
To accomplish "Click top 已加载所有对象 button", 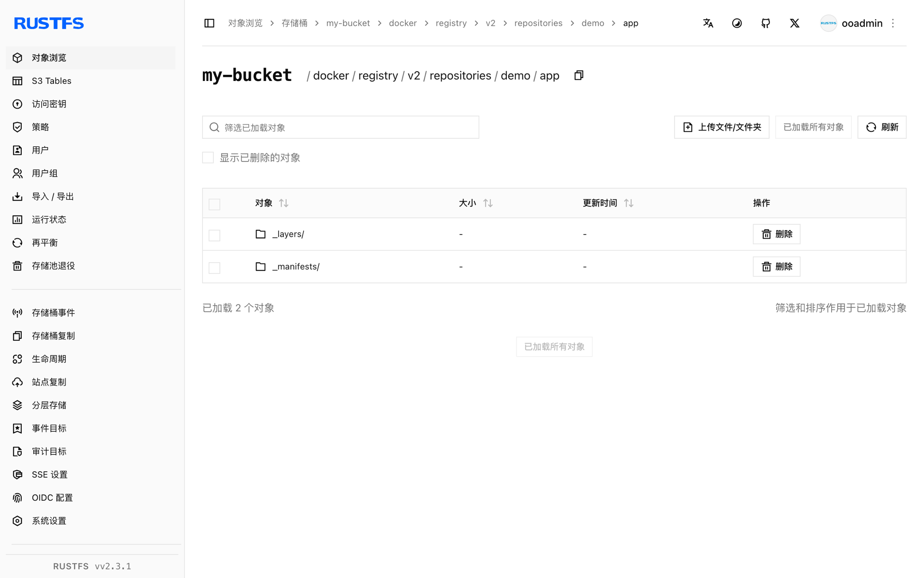I will tap(814, 127).
